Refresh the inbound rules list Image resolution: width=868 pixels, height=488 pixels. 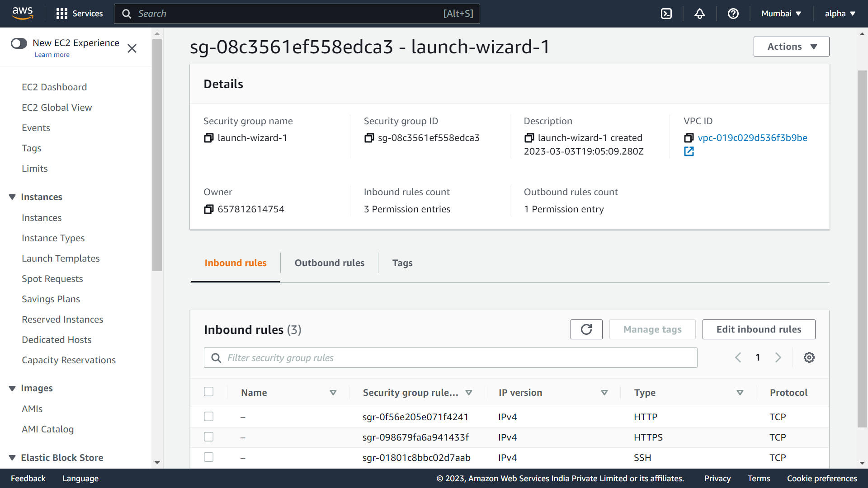(586, 329)
